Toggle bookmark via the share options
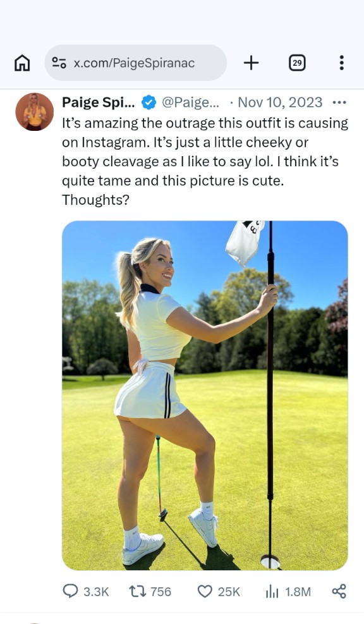 click(x=339, y=591)
